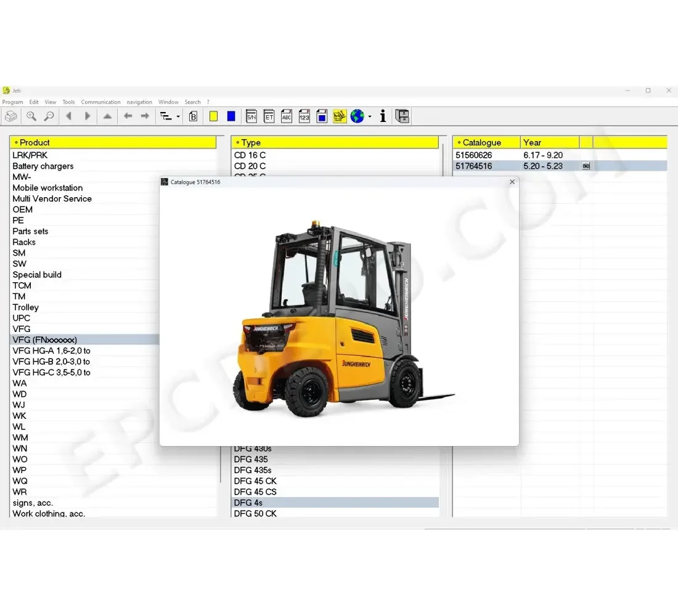Image resolution: width=678 pixels, height=616 pixels.
Task: Click the Catalogue column header
Action: point(486,142)
